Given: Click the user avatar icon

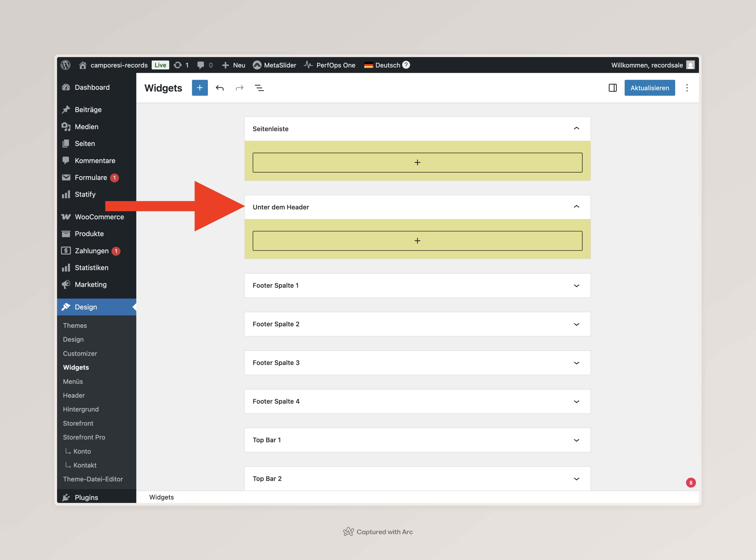Looking at the screenshot, I should tap(690, 65).
